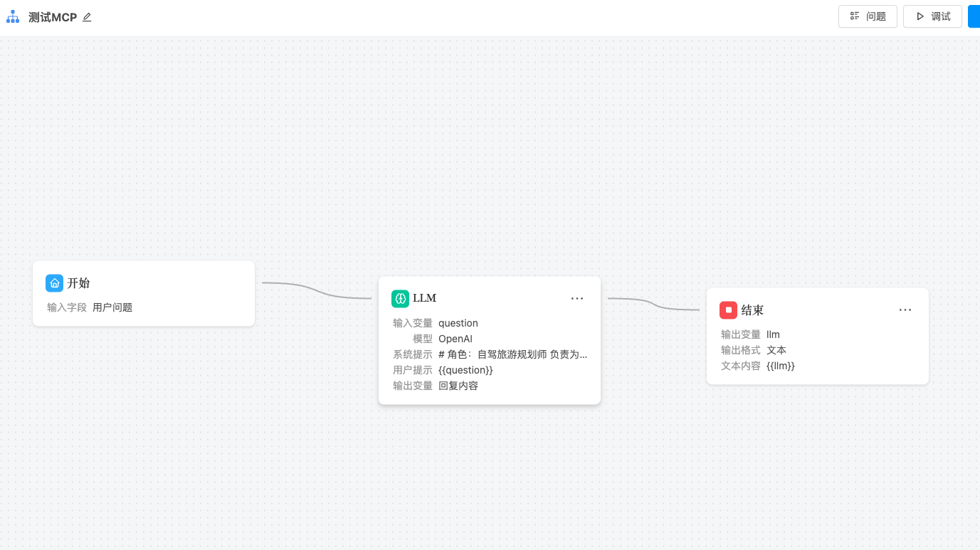980x550 pixels.
Task: Click the 测试MCP workflow title
Action: click(x=53, y=17)
